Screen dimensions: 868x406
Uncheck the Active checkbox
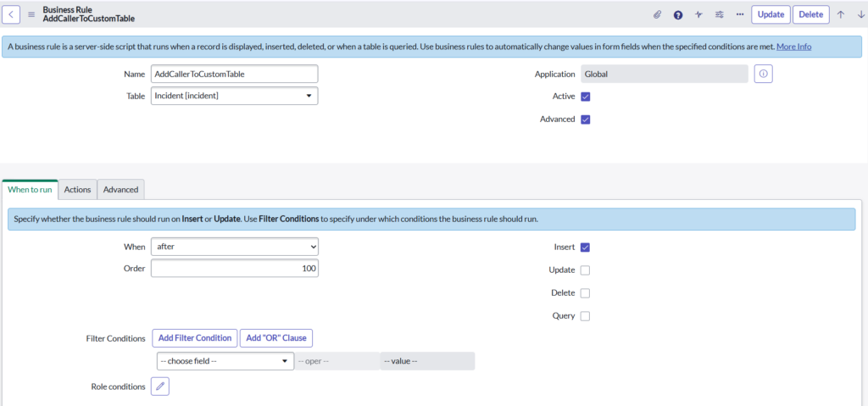[585, 97]
